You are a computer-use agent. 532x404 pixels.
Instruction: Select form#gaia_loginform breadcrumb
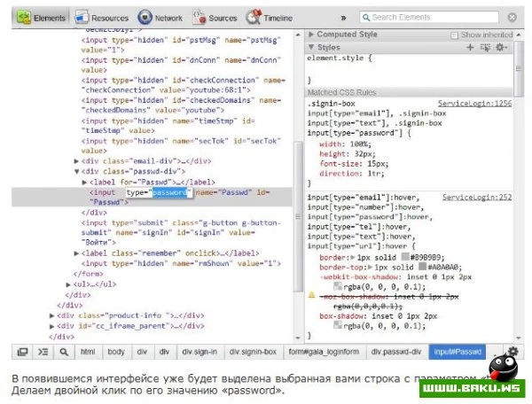click(324, 352)
